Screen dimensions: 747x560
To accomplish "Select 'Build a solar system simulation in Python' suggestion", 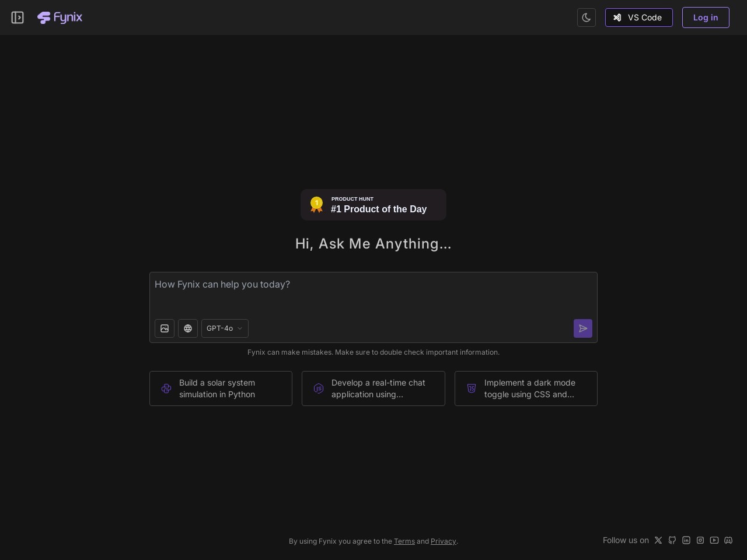I will point(221,388).
